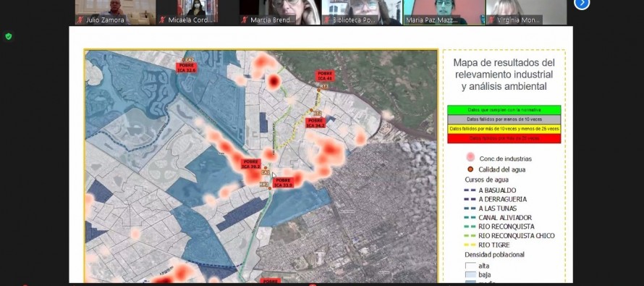The width and height of the screenshot is (644, 286).
Task: Select Micaela Cord... video thumbnail
Action: tap(198, 12)
